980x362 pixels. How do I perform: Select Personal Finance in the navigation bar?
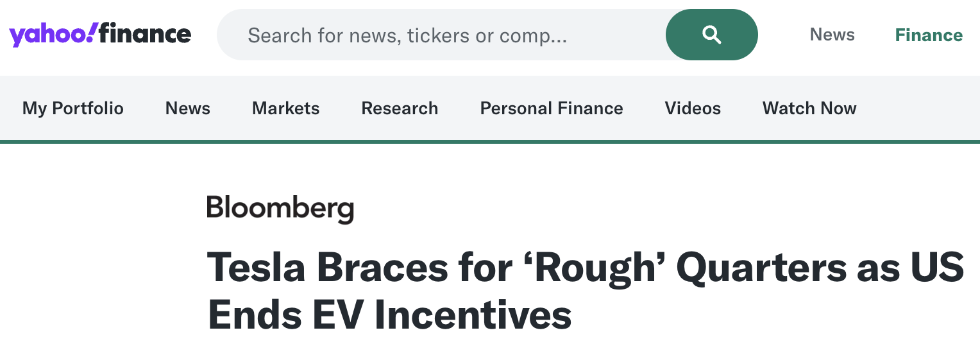(x=552, y=108)
